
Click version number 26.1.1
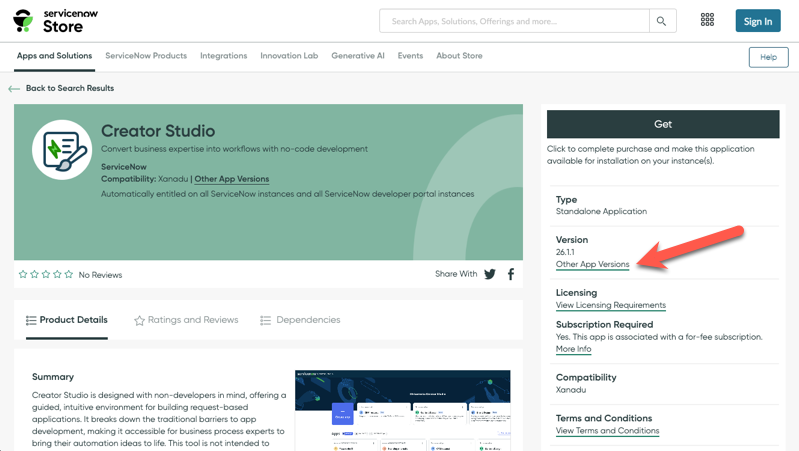pos(565,252)
